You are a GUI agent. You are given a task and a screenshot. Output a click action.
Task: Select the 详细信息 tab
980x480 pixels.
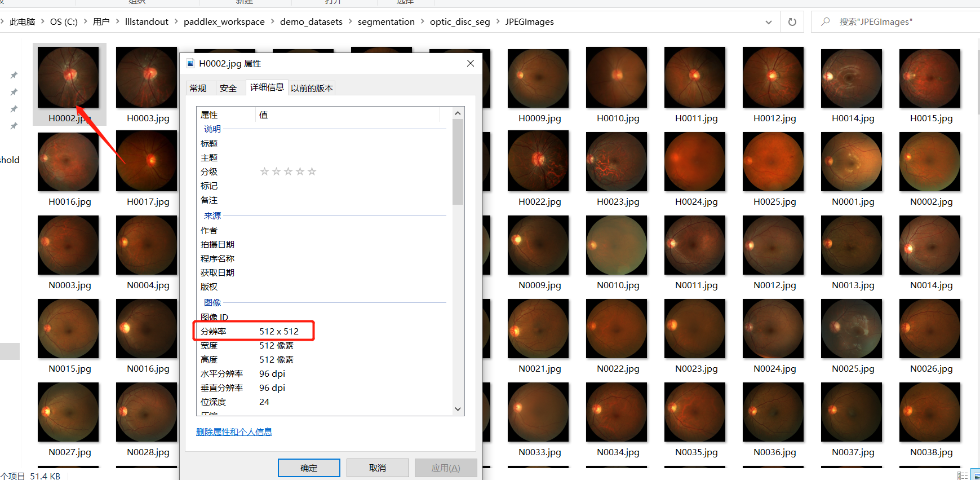click(x=267, y=87)
